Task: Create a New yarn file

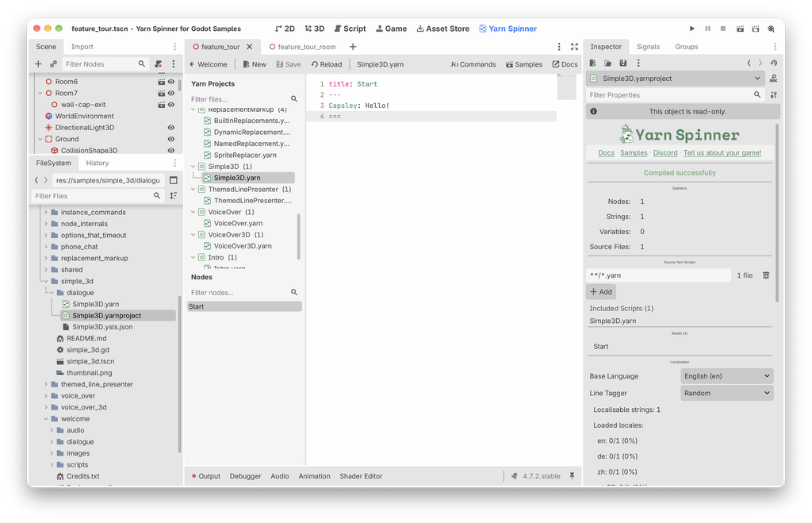Action: pos(255,64)
